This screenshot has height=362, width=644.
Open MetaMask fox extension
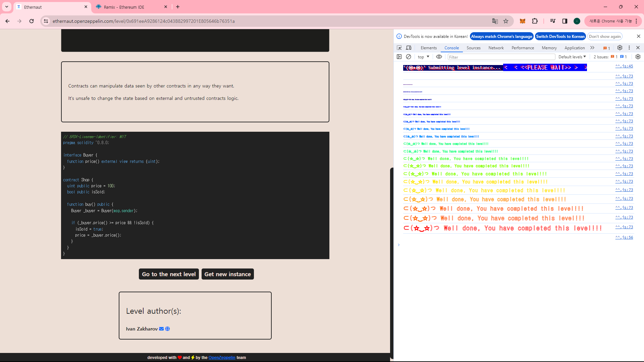click(523, 21)
